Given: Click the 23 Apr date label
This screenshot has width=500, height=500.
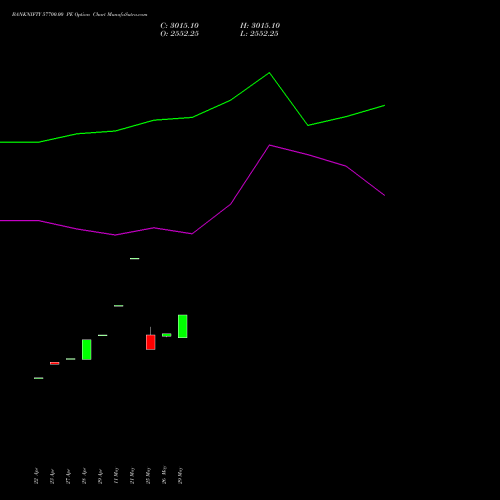Looking at the screenshot, I should click(x=52, y=476).
